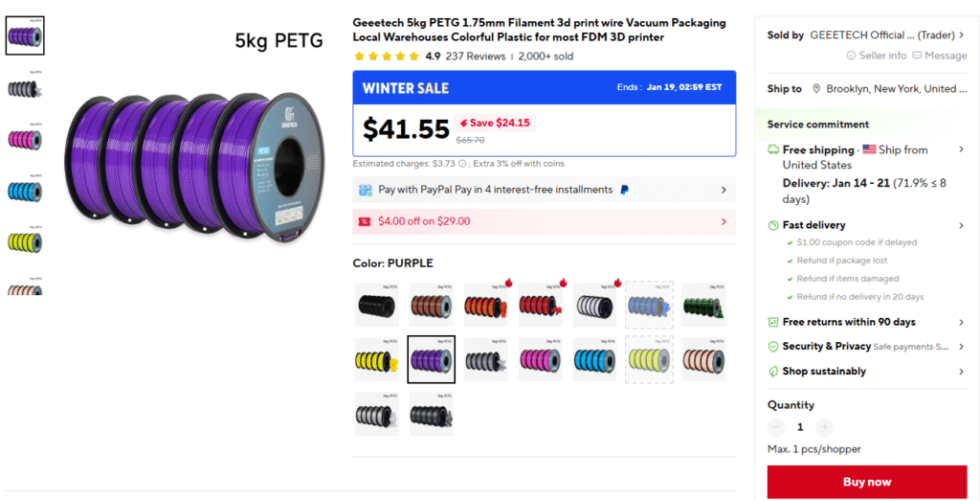Expand the Fast delivery details chevron
980x501 pixels.
click(x=961, y=225)
